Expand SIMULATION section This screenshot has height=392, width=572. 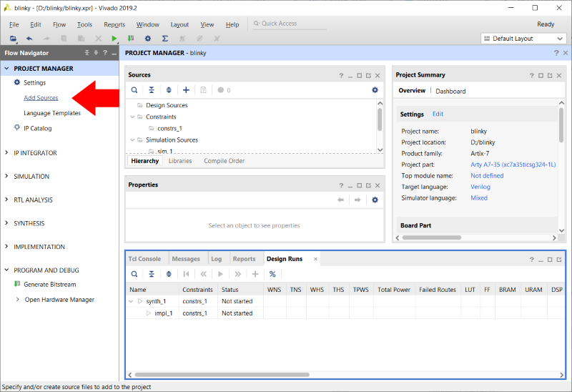tap(6, 176)
